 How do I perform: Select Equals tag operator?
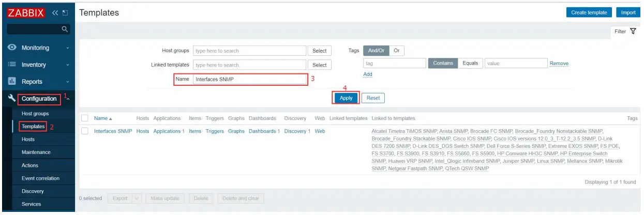[x=470, y=63]
